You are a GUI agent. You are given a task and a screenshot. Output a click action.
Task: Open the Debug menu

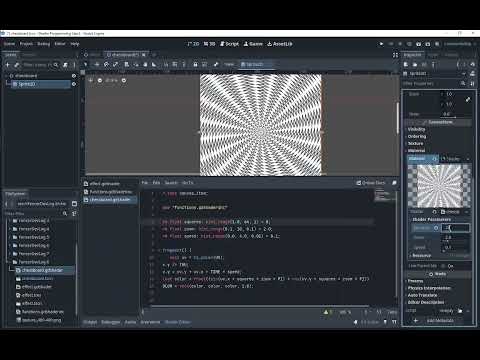[43, 44]
